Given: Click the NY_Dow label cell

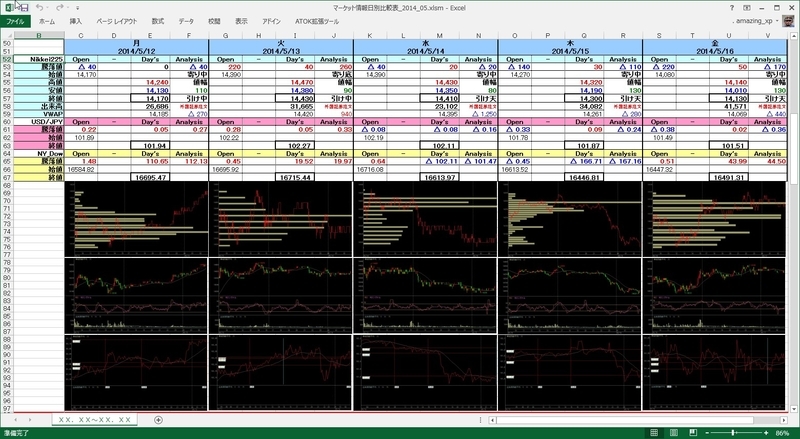Looking at the screenshot, I should click(x=39, y=153).
